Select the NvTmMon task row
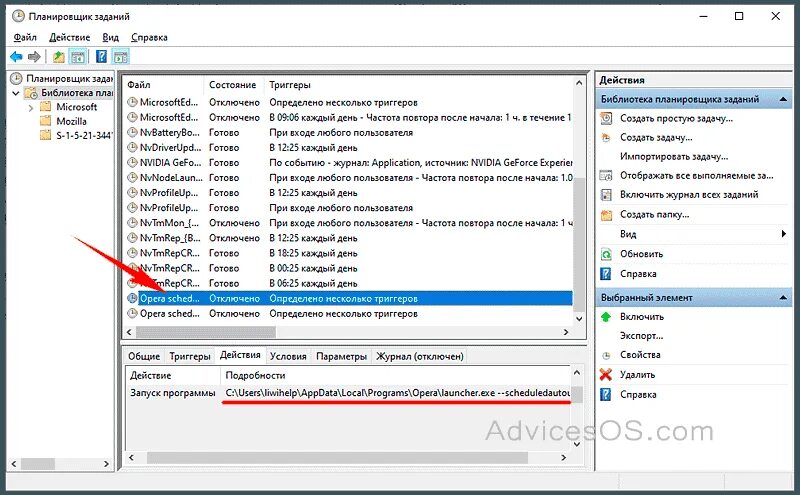The width and height of the screenshot is (800, 495). [x=349, y=223]
